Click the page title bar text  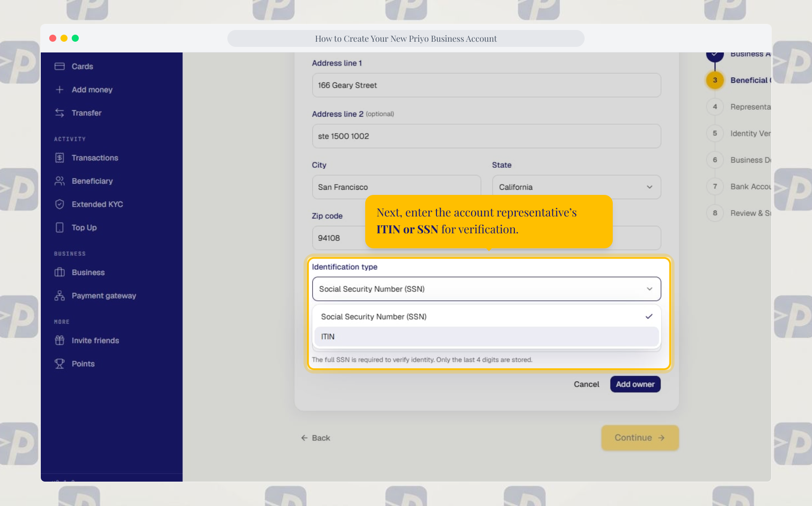(406, 39)
